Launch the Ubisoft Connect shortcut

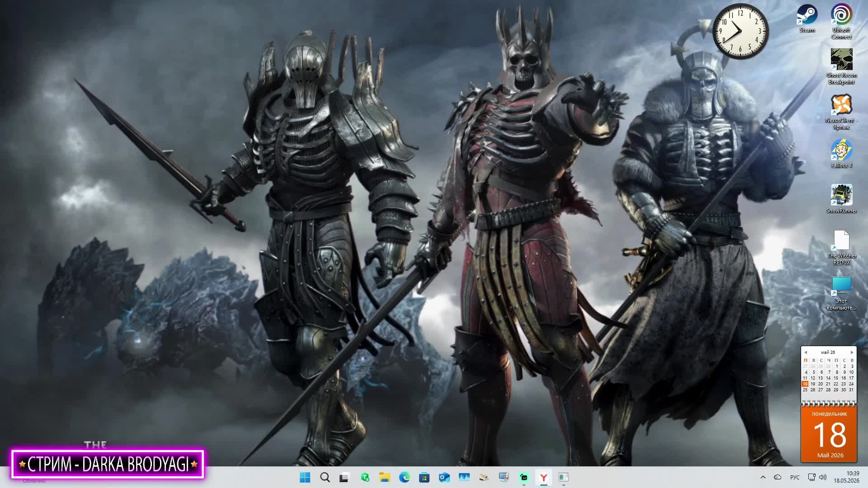tap(841, 21)
